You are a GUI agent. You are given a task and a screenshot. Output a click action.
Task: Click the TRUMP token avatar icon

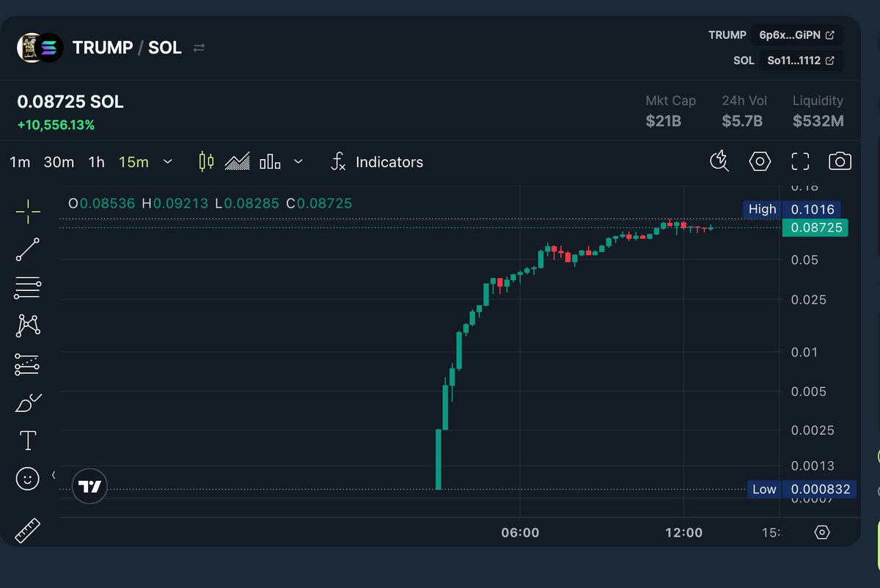[x=28, y=48]
